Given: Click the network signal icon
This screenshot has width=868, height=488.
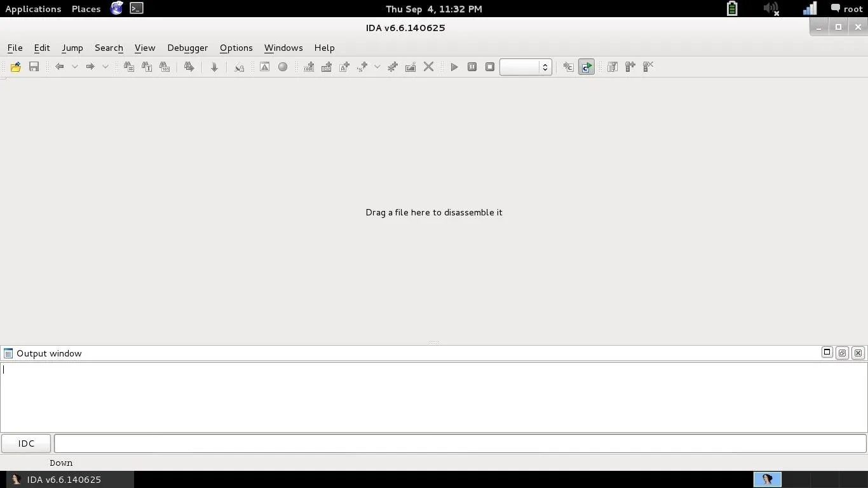Looking at the screenshot, I should [x=810, y=8].
